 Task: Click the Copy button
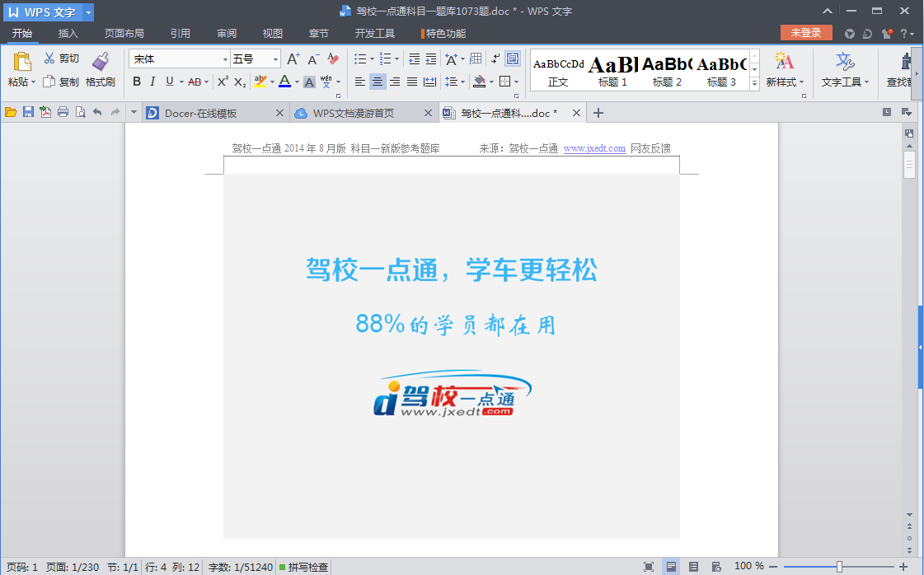coord(61,82)
